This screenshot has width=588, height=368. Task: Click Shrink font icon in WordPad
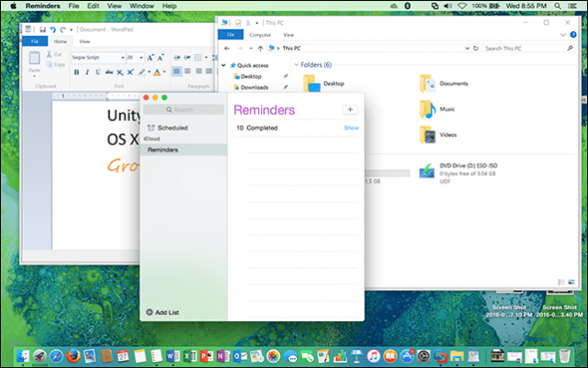160,57
